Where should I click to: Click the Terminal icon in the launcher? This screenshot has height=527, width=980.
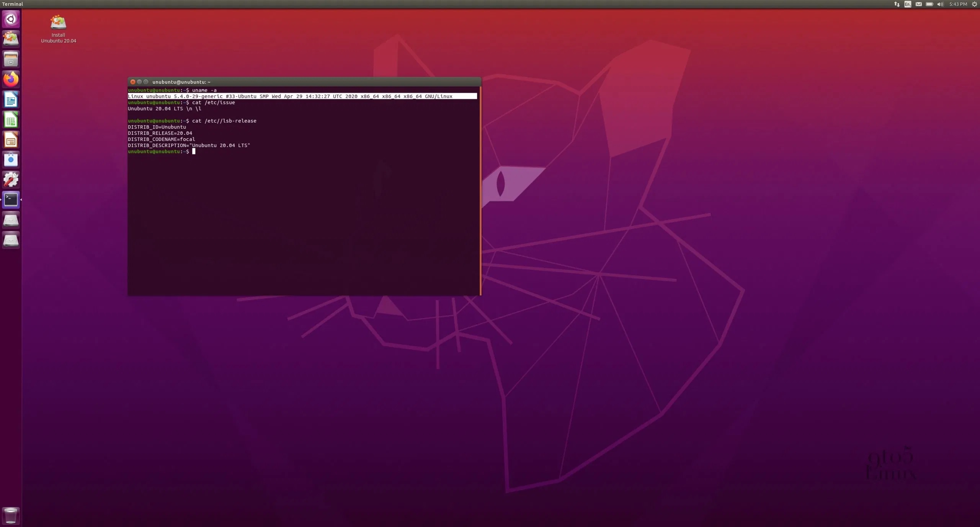point(11,200)
